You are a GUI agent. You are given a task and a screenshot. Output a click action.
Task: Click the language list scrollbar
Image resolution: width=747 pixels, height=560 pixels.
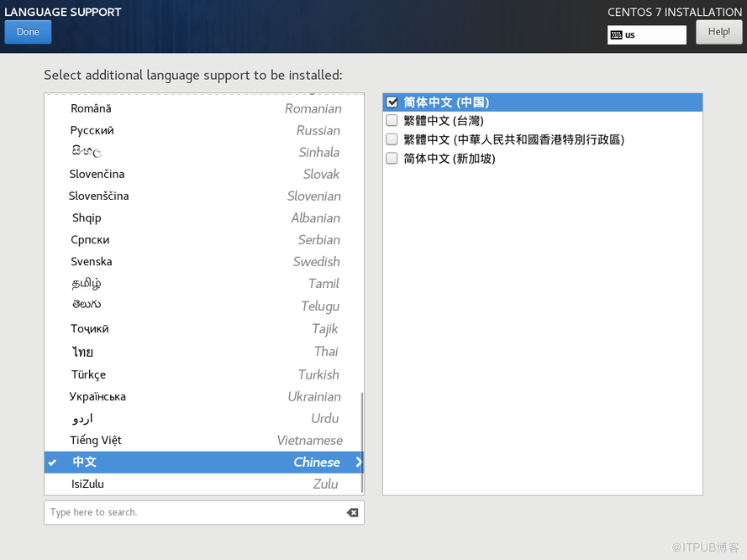(x=361, y=442)
